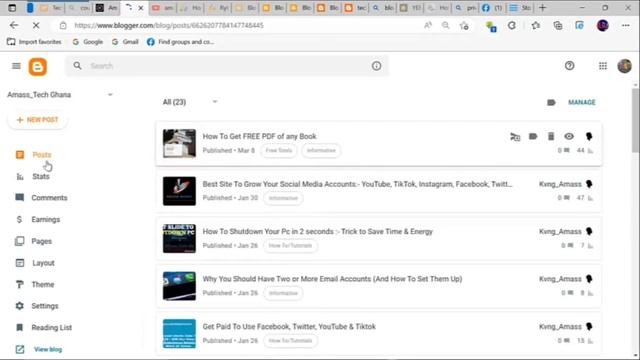Viewport: 640px width, 360px height.
Task: Open read aloud icon in address bar
Action: (428, 25)
